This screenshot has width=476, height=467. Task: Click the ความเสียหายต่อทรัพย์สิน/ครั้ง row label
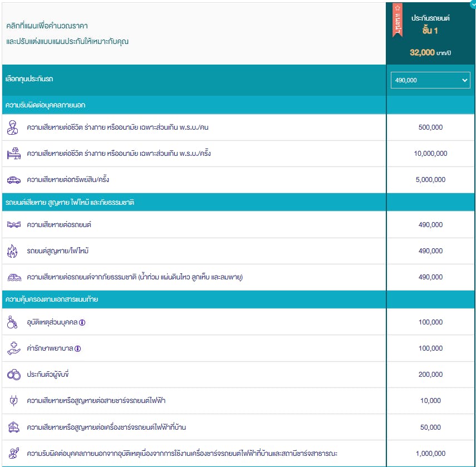(68, 180)
